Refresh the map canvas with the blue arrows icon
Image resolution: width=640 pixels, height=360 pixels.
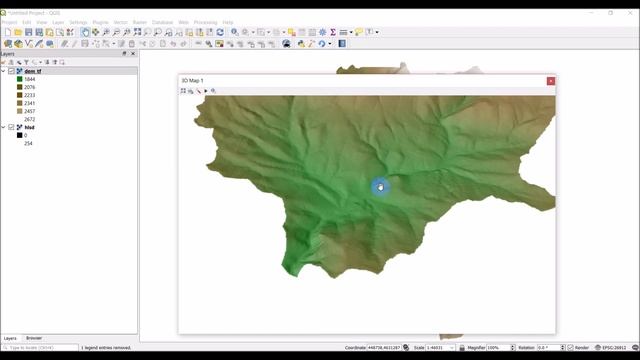(220, 32)
